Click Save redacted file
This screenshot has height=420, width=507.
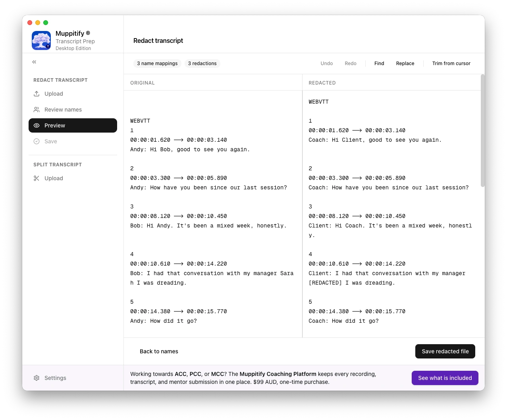point(445,351)
